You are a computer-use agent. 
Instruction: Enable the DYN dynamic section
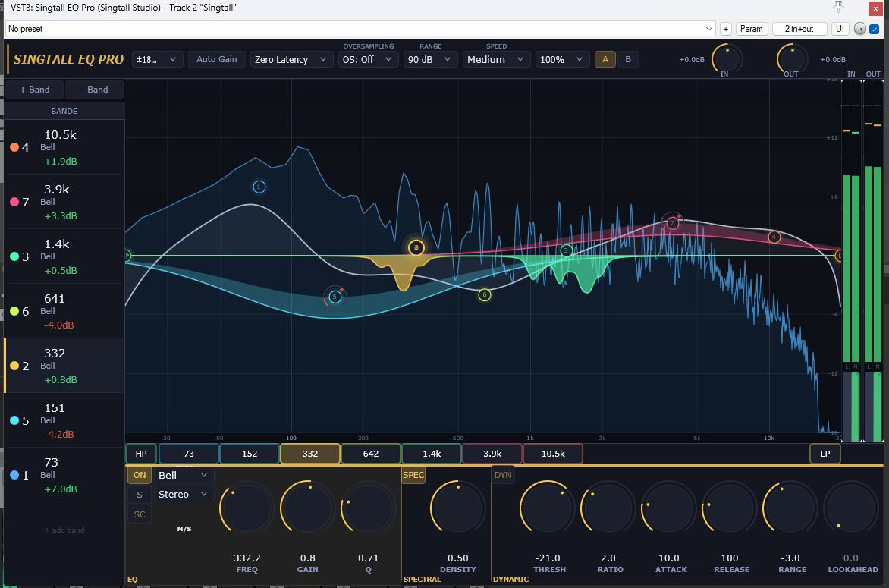(502, 475)
